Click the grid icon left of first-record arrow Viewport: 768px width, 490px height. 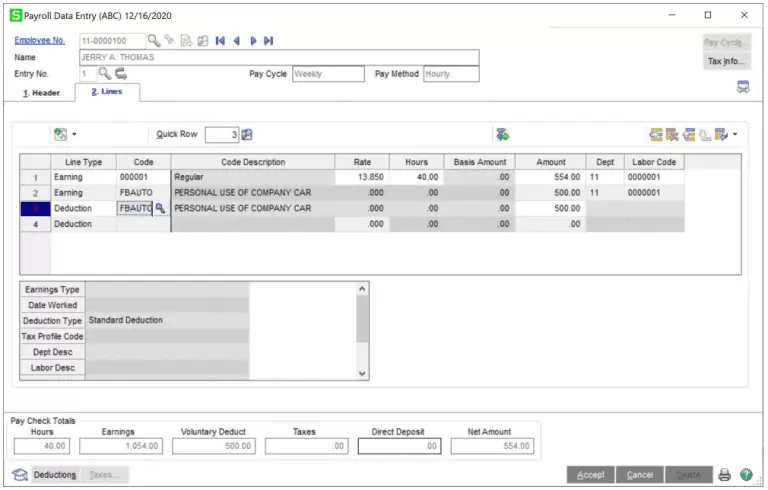point(203,41)
